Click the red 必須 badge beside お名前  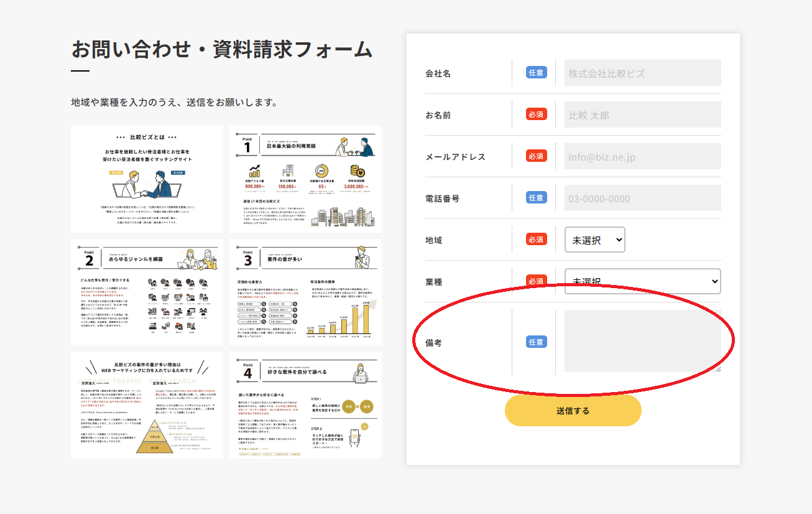coord(536,114)
